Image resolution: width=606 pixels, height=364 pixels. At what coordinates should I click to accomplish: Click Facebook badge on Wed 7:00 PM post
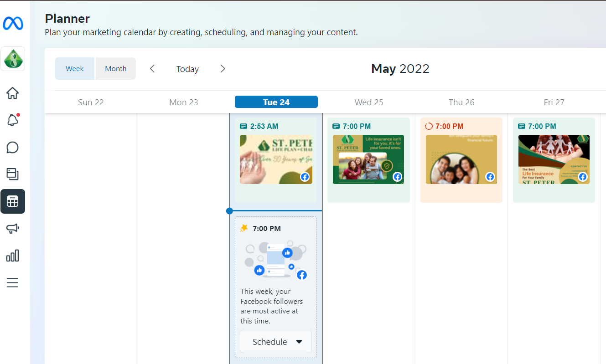tap(398, 177)
